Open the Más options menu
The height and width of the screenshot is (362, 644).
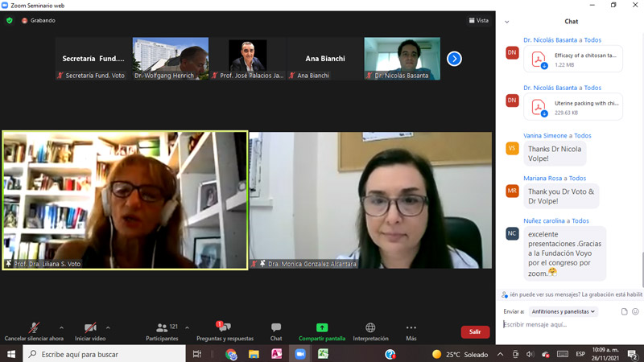(x=411, y=331)
